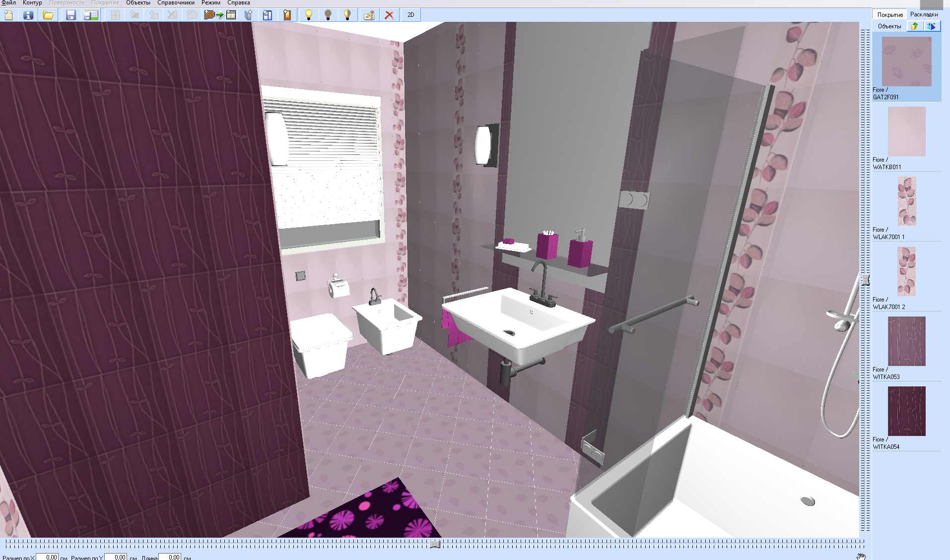Open the Режим menu
The image size is (950, 560).
click(210, 3)
